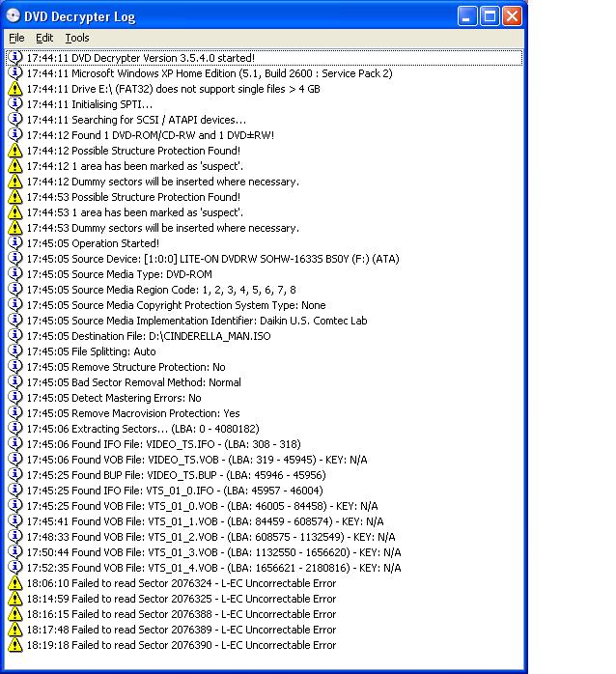Viewport: 616px width, 674px height.
Task: Select 'Found VOB File: VTS_01_0.VOB' line
Action: click(x=202, y=506)
